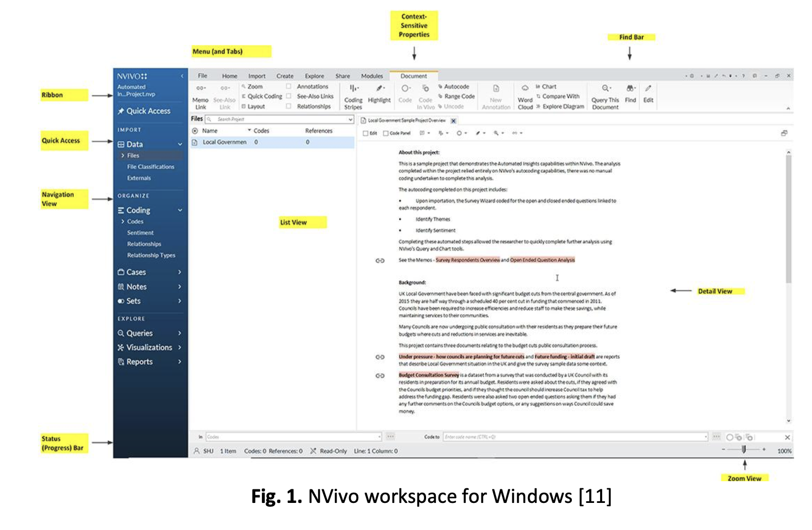This screenshot has height=530, width=812.
Task: Switch to the Home tab
Action: [229, 76]
